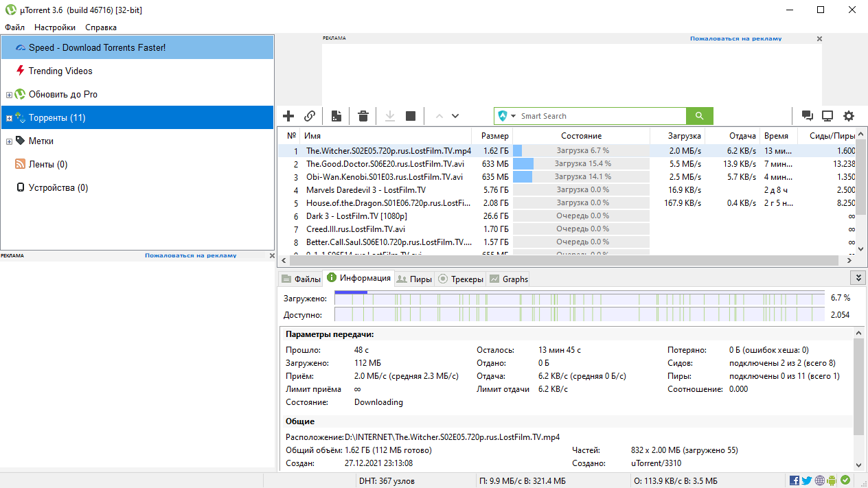The image size is (868, 488).
Task: Add torrent from URL link icon
Action: [x=310, y=116]
